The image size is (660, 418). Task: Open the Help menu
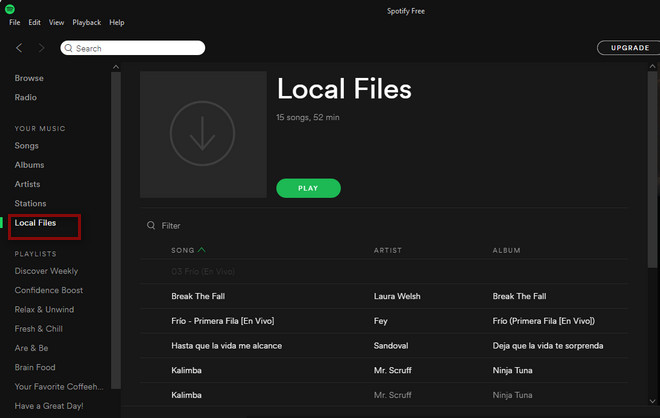117,22
